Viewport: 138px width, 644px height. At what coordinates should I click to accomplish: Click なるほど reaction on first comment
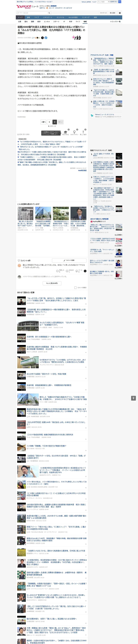(70, 271)
